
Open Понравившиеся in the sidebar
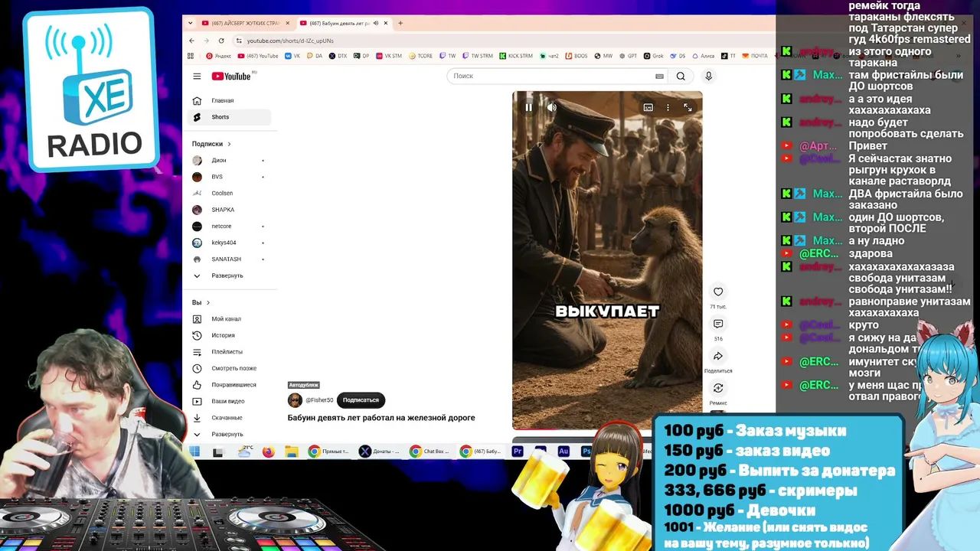[230, 384]
